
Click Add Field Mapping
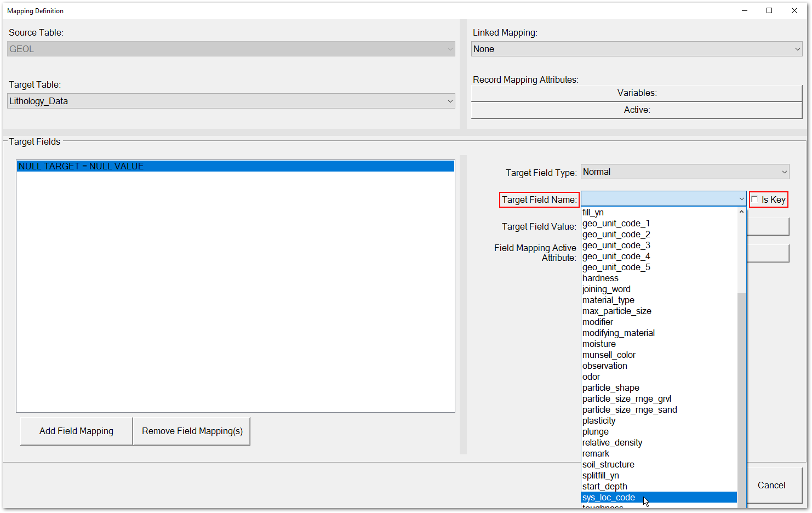(x=76, y=431)
